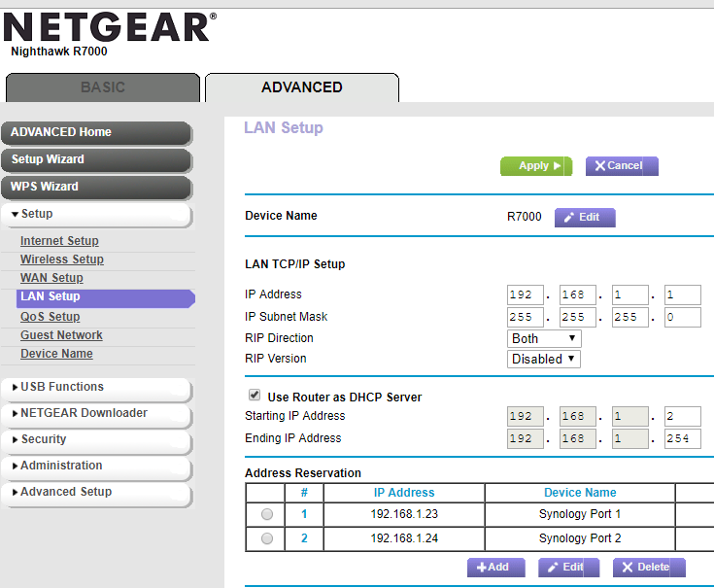714x588 pixels.
Task: Click last octet of Starting IP Address
Action: (x=682, y=416)
